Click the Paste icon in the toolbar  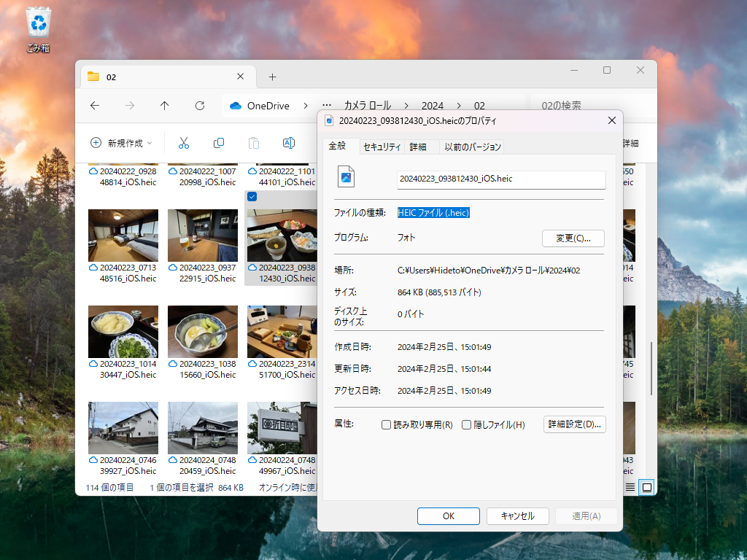(x=253, y=143)
